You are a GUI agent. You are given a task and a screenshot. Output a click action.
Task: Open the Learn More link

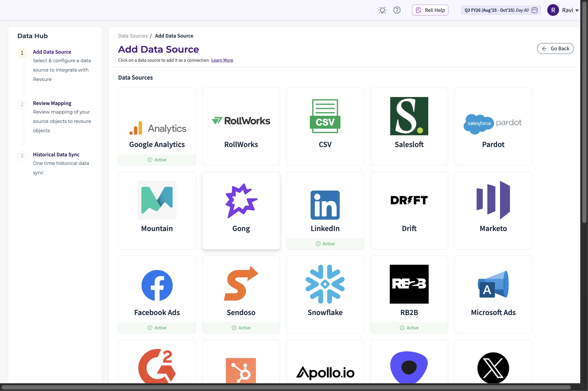tap(222, 60)
